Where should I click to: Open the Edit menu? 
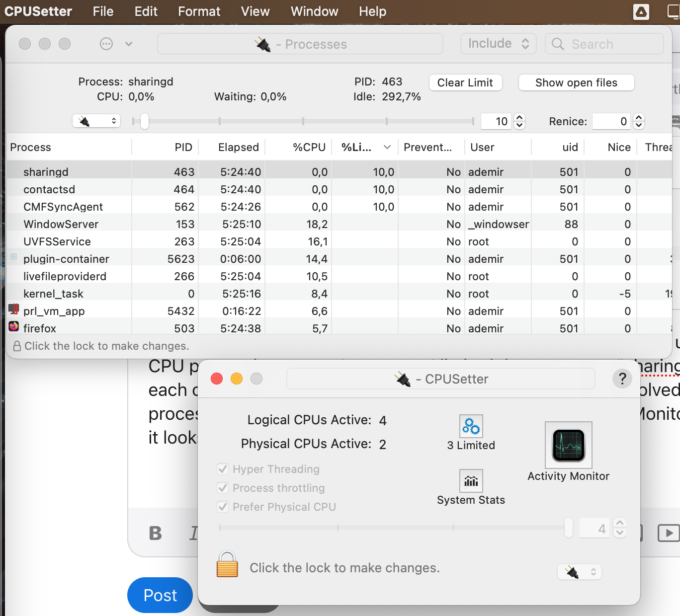click(x=146, y=11)
